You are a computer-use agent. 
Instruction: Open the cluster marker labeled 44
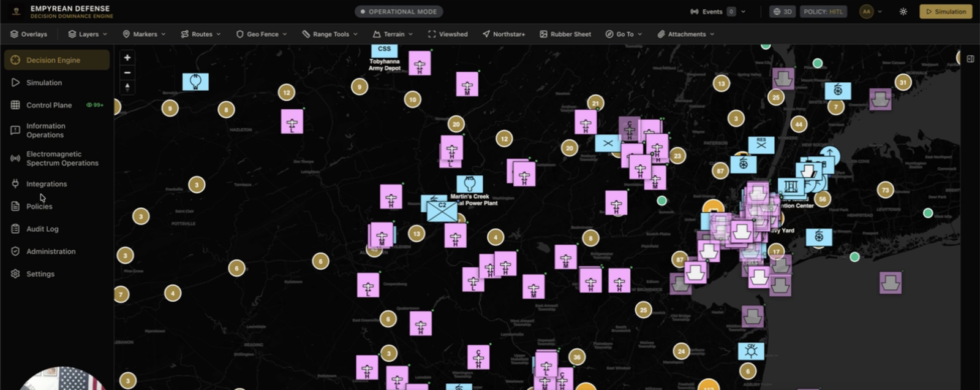pyautogui.click(x=798, y=124)
